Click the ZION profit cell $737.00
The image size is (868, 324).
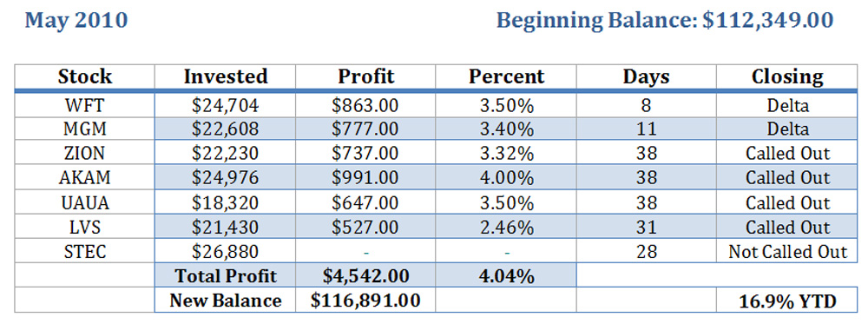[366, 154]
